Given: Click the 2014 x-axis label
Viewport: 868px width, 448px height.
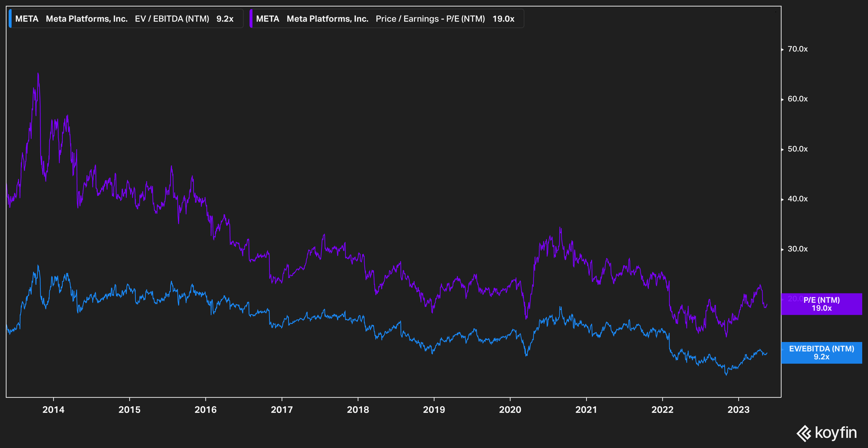Looking at the screenshot, I should pos(53,410).
